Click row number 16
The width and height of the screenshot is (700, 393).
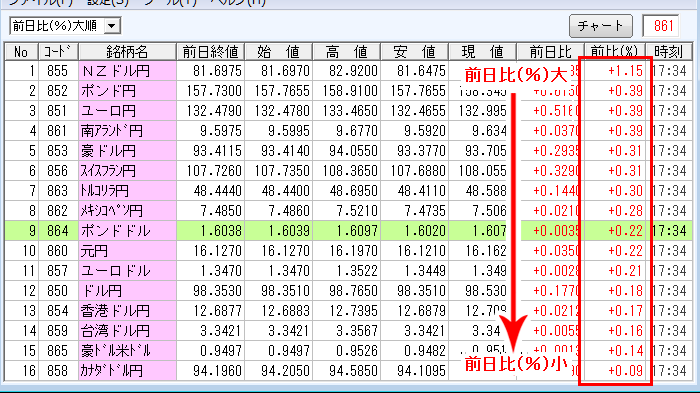point(29,371)
